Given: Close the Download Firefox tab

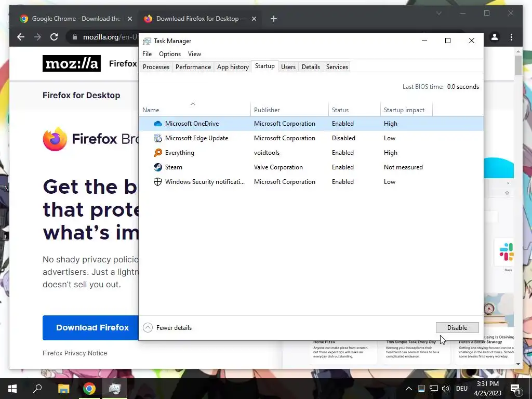Looking at the screenshot, I should pos(254,19).
